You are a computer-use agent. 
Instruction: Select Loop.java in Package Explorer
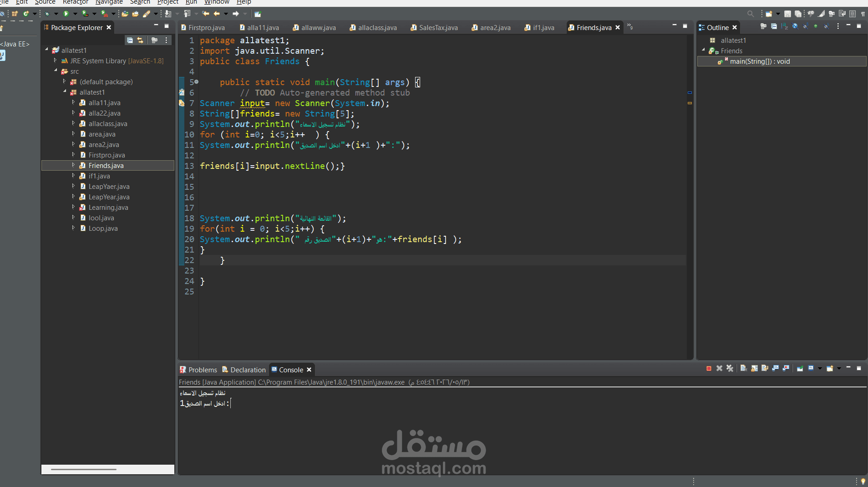[x=103, y=228]
